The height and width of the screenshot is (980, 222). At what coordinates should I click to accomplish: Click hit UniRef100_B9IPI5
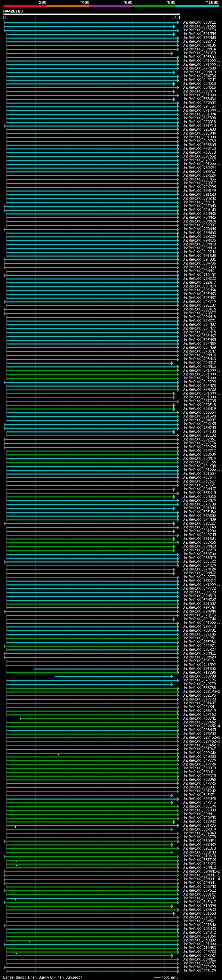(199, 125)
